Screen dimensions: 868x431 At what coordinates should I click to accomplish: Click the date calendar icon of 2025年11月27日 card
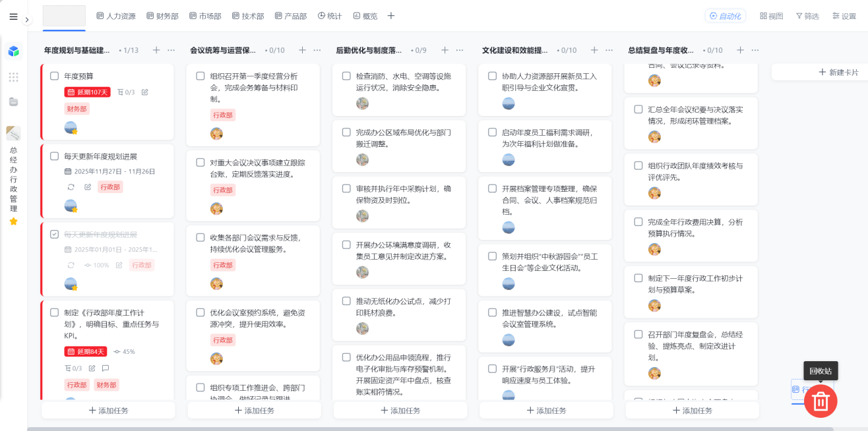(68, 171)
